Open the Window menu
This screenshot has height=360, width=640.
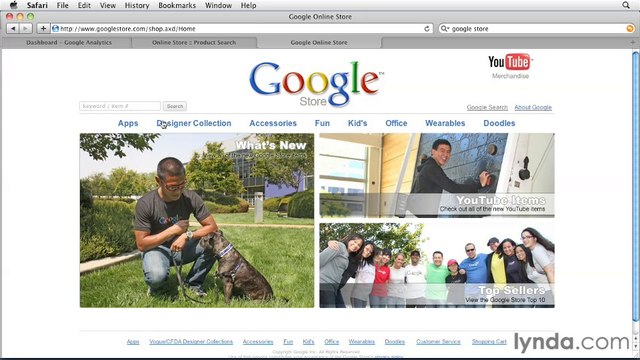pyautogui.click(x=218, y=5)
